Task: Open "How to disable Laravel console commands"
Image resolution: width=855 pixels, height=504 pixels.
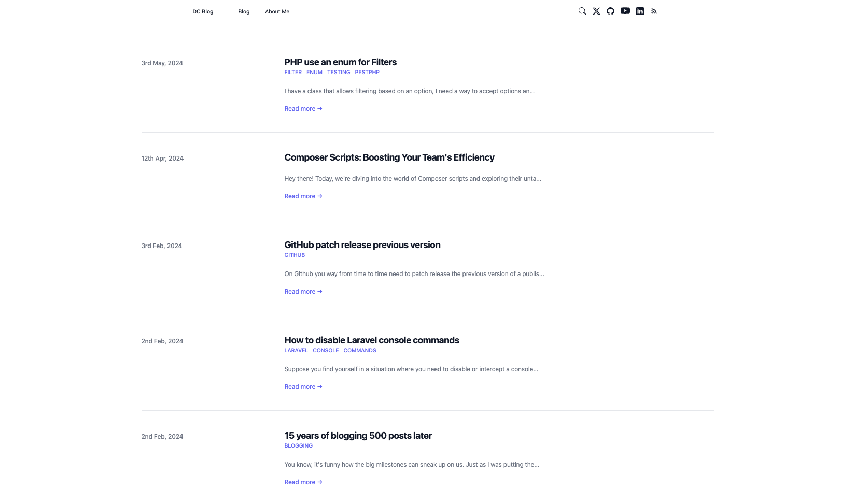Action: pyautogui.click(x=371, y=340)
